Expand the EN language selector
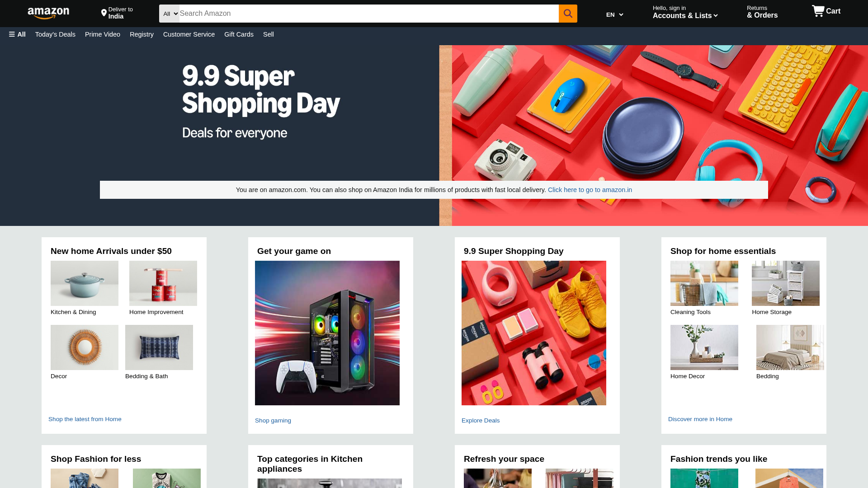868x488 pixels. click(614, 15)
